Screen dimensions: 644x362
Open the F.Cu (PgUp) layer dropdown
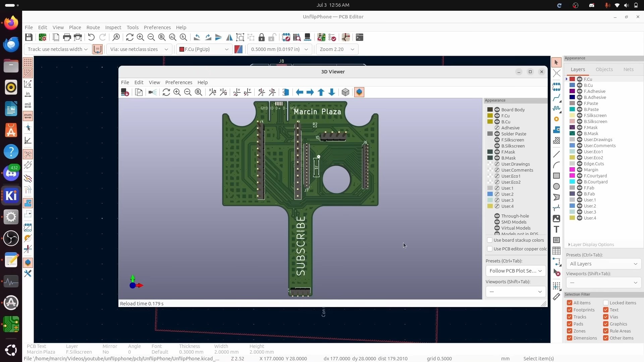[x=204, y=49]
